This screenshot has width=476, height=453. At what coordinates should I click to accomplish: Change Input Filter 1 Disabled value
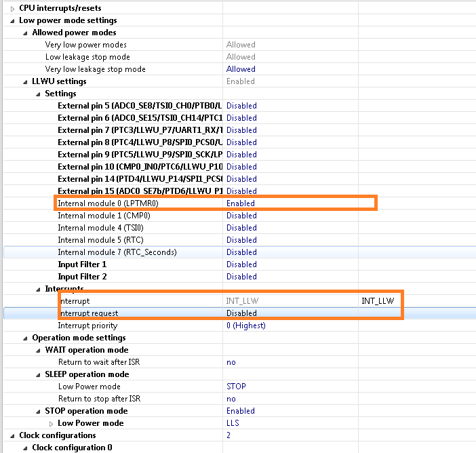point(241,264)
